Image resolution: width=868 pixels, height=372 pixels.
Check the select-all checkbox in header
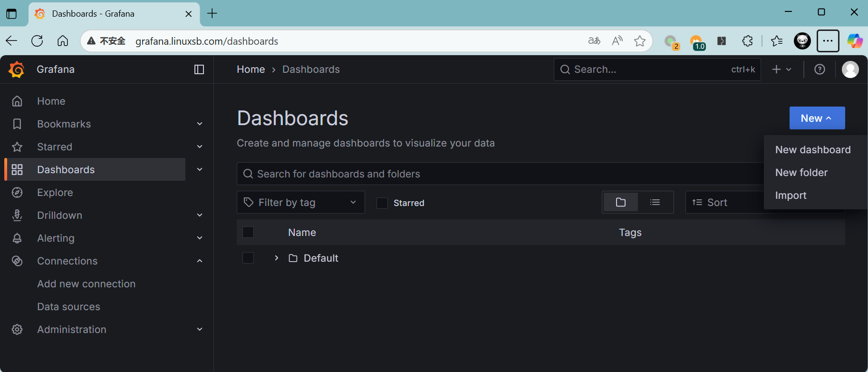248,232
